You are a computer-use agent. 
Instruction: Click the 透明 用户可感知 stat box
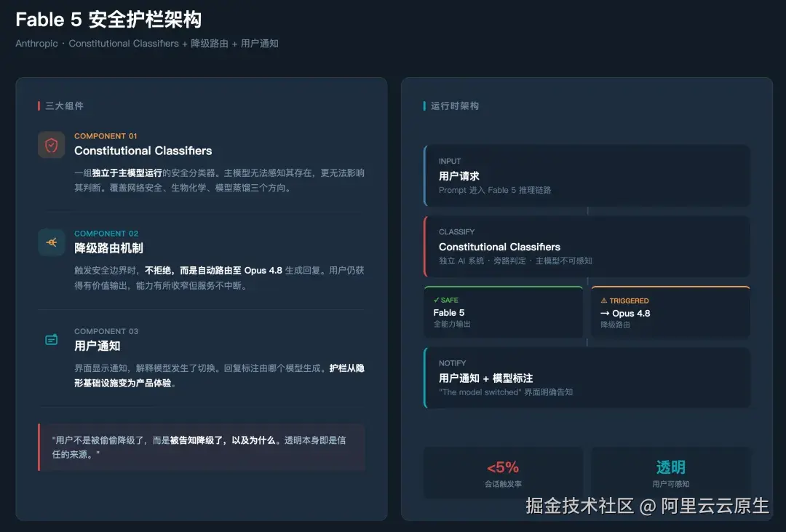coord(670,473)
